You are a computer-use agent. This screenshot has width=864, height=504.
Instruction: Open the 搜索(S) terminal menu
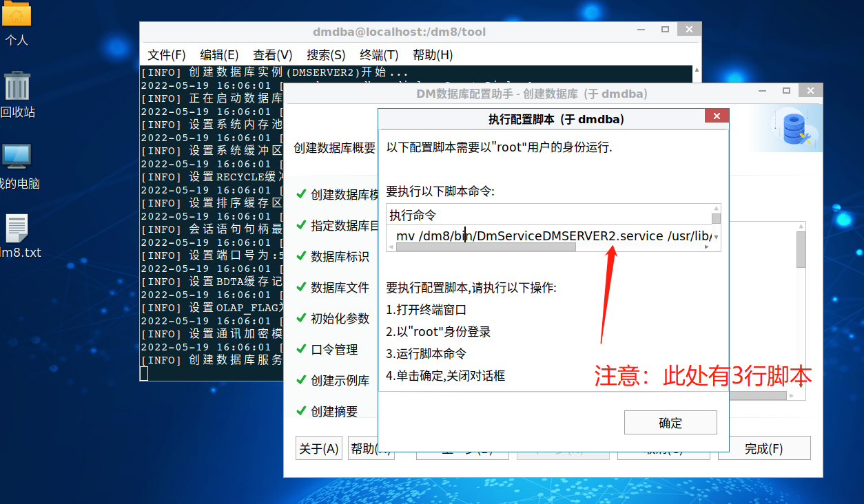click(x=326, y=55)
